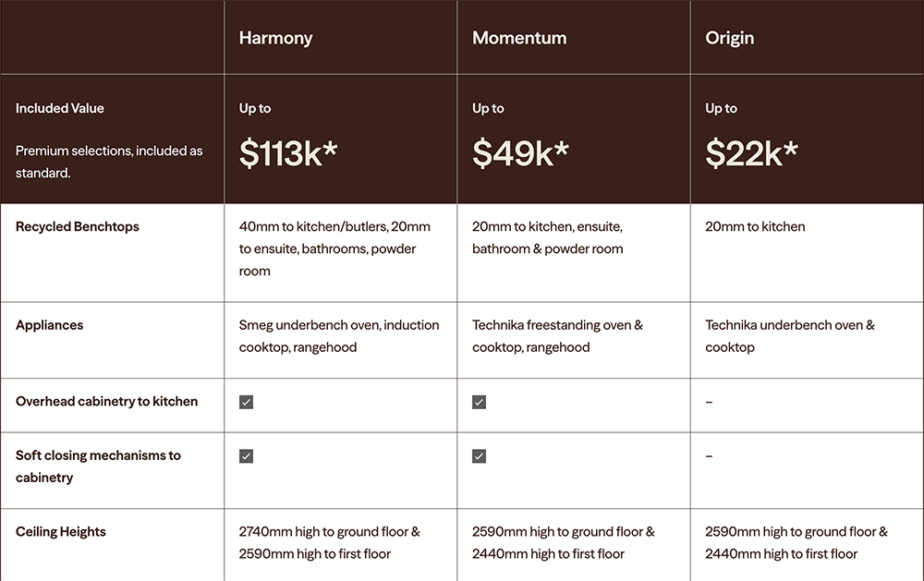Click the $22k* Origin included value

tap(750, 153)
